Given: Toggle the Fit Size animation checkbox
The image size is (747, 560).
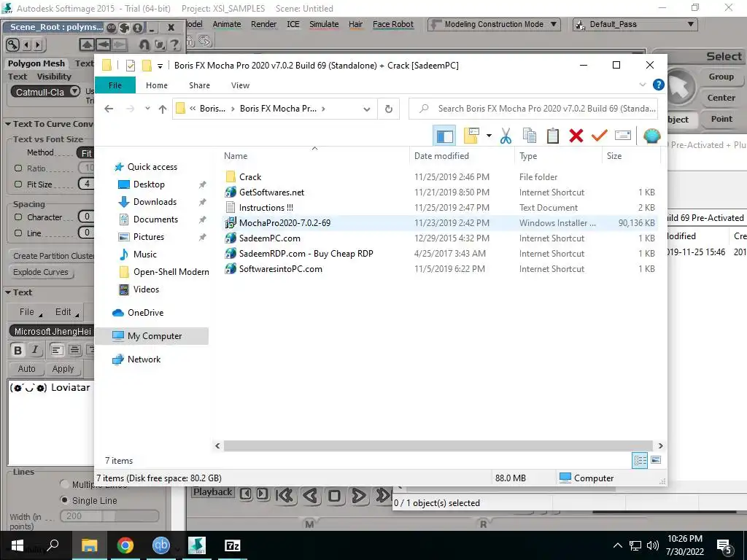Looking at the screenshot, I should pyautogui.click(x=18, y=184).
